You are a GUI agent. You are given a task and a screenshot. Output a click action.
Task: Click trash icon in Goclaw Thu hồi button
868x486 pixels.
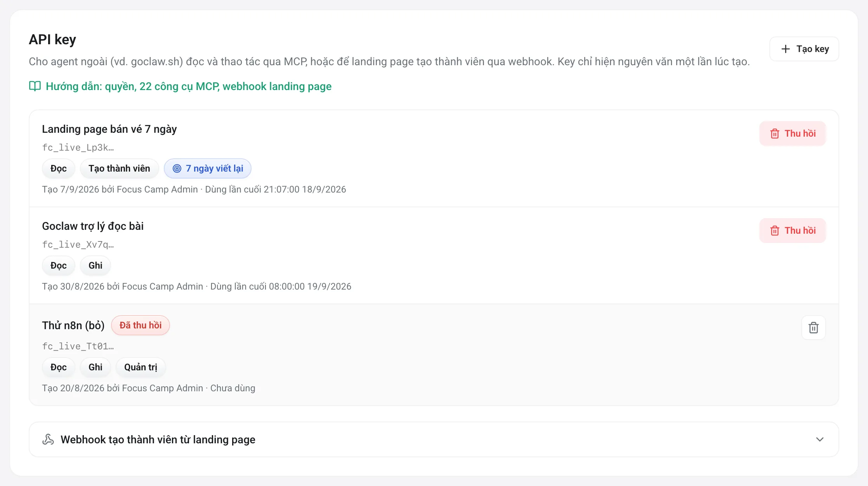(775, 231)
